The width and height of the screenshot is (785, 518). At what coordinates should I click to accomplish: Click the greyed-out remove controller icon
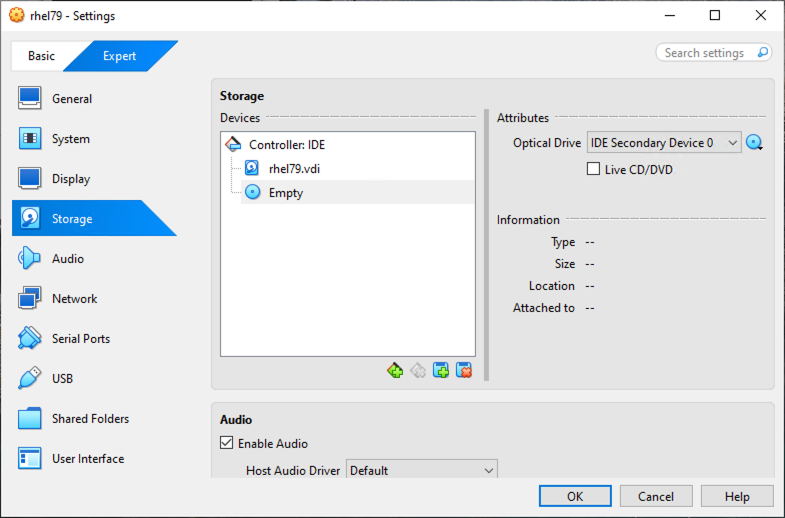[x=418, y=370]
